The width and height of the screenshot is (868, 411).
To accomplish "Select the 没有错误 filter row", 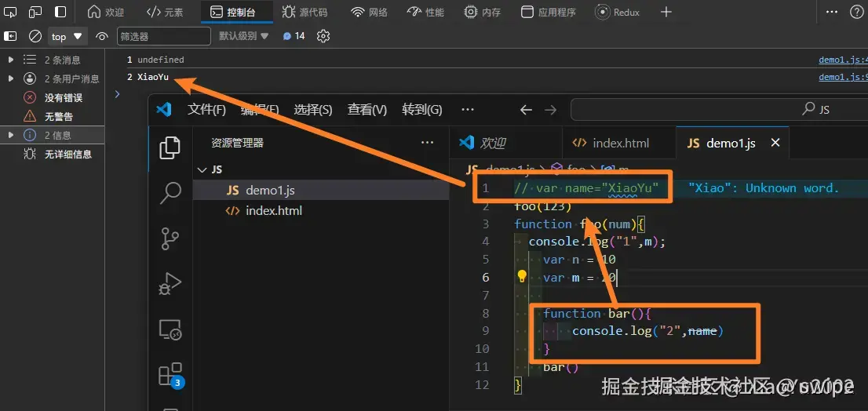I will pos(52,98).
